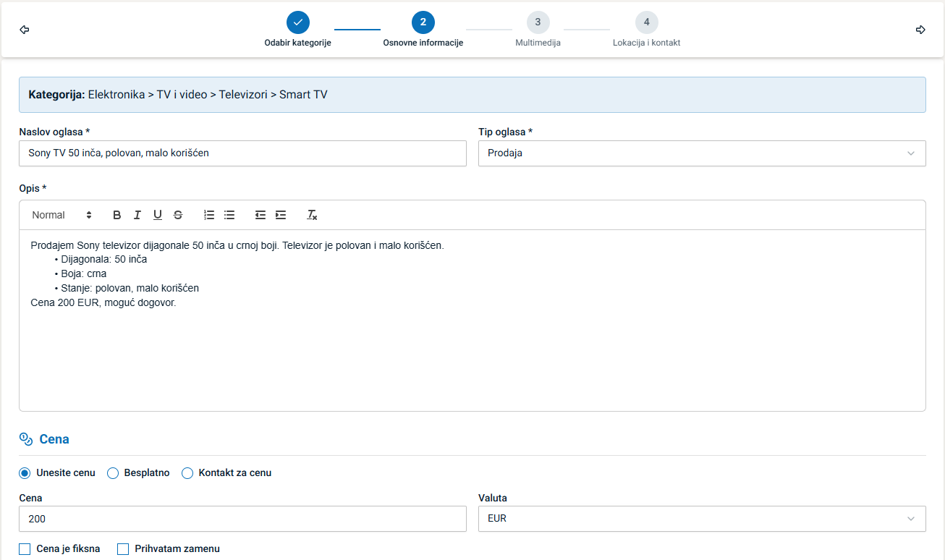Click the 'Prodajem Sony televizor' first description line
The width and height of the screenshot is (945, 560).
click(x=237, y=245)
